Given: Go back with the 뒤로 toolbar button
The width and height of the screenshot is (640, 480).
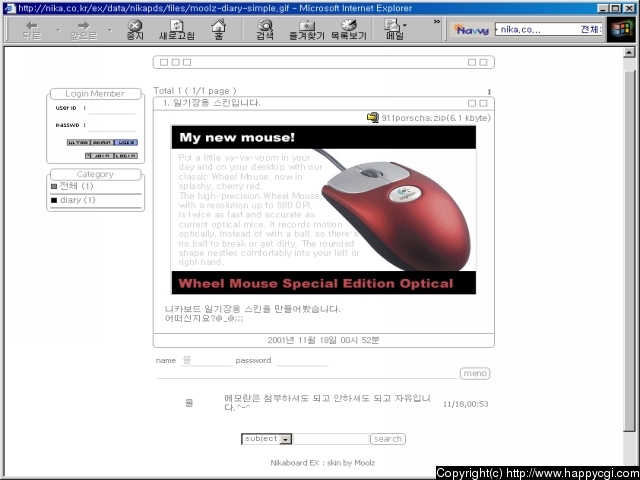Looking at the screenshot, I should tap(31, 31).
